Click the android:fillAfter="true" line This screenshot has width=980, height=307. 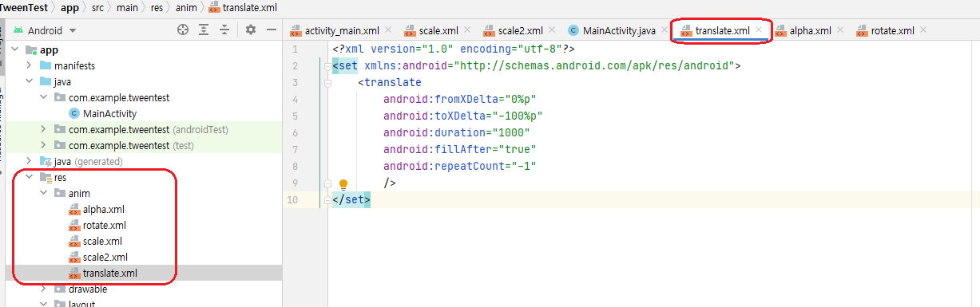click(x=459, y=149)
